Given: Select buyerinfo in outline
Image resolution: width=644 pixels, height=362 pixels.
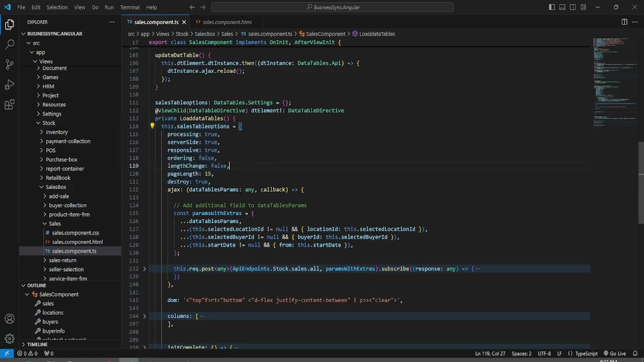Looking at the screenshot, I should (x=53, y=331).
